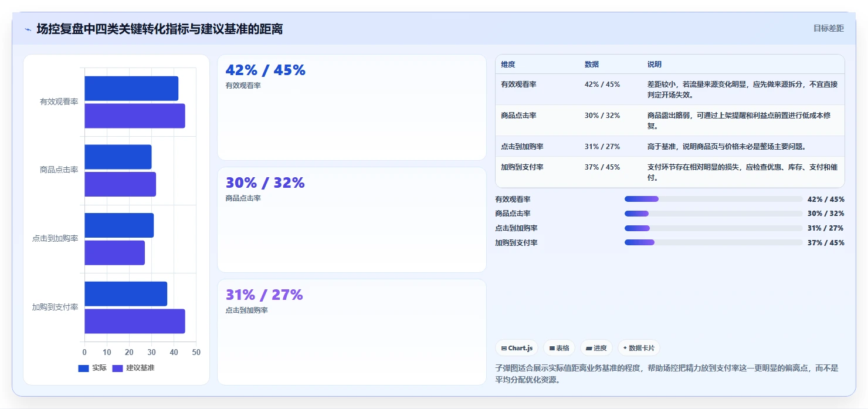
Task: Click the 建议基准 bar for 加购到支付率 in chart
Action: point(135,321)
